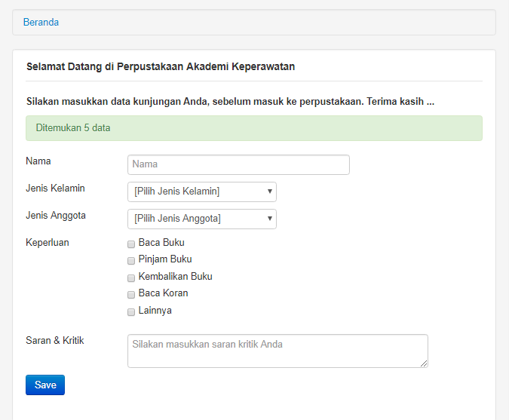The width and height of the screenshot is (509, 420).
Task: Check the Kembalikan Buku option
Action: 131,277
